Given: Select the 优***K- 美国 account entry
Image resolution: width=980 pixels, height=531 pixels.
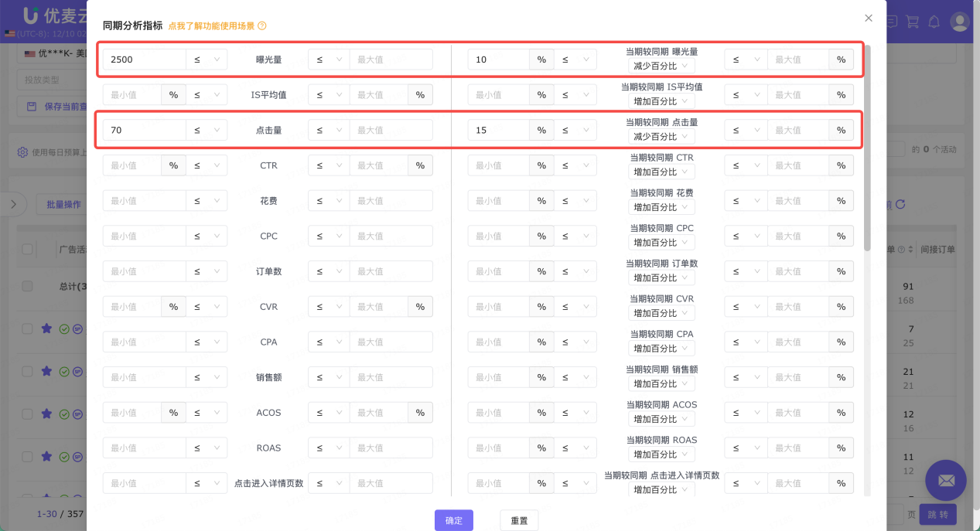Looking at the screenshot, I should pos(50,53).
